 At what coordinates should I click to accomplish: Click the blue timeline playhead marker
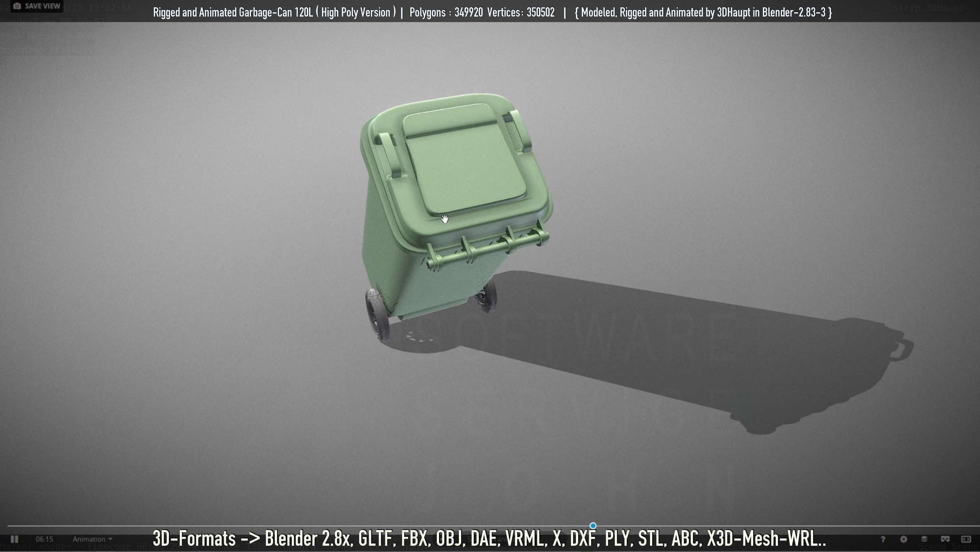click(593, 526)
